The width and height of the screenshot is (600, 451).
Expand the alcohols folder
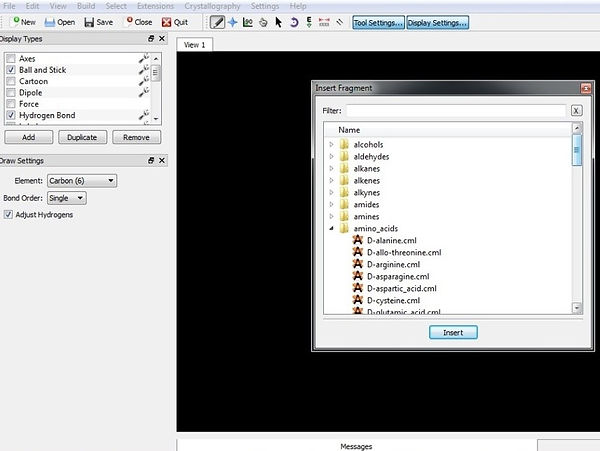pyautogui.click(x=331, y=145)
